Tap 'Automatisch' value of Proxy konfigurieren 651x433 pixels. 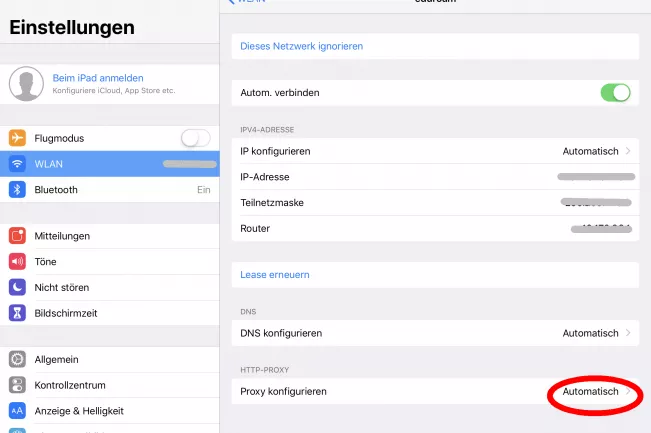coord(590,391)
